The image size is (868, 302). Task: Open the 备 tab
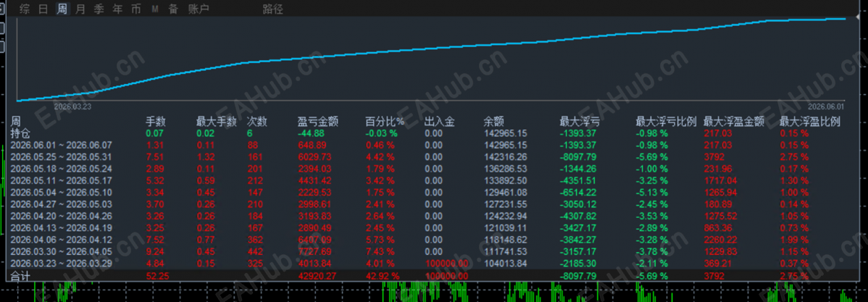(x=173, y=9)
